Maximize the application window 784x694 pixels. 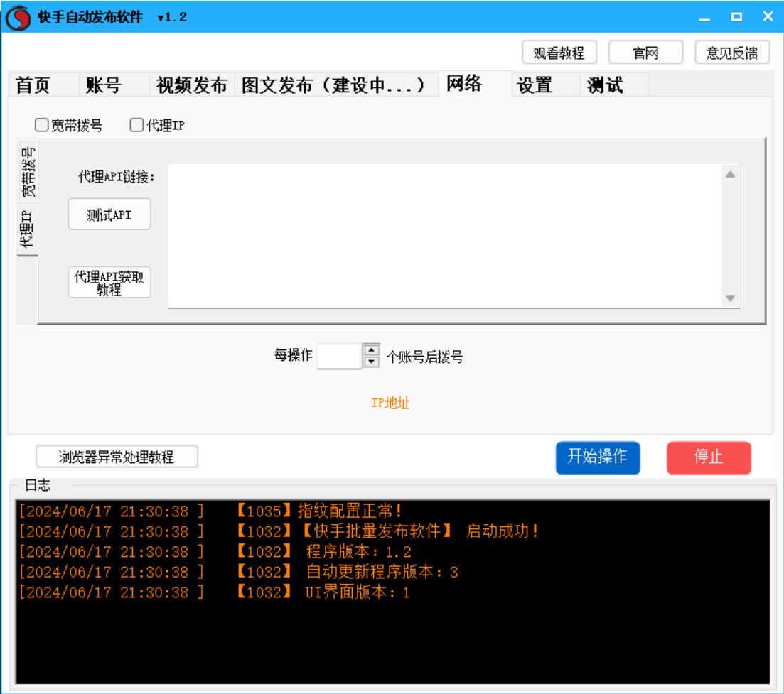click(x=736, y=17)
